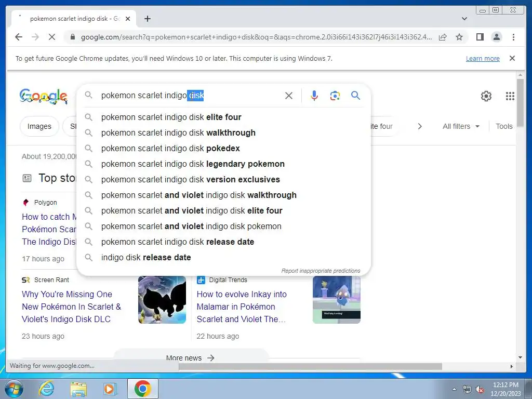Open Screen Rant 'Why You're Missing One' article
Viewport: 532px width, 399px height.
point(71,307)
